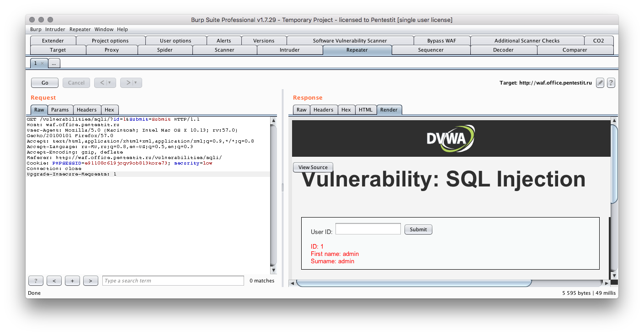The height and width of the screenshot is (335, 644).
Task: Go to next search match > button
Action: coord(90,281)
